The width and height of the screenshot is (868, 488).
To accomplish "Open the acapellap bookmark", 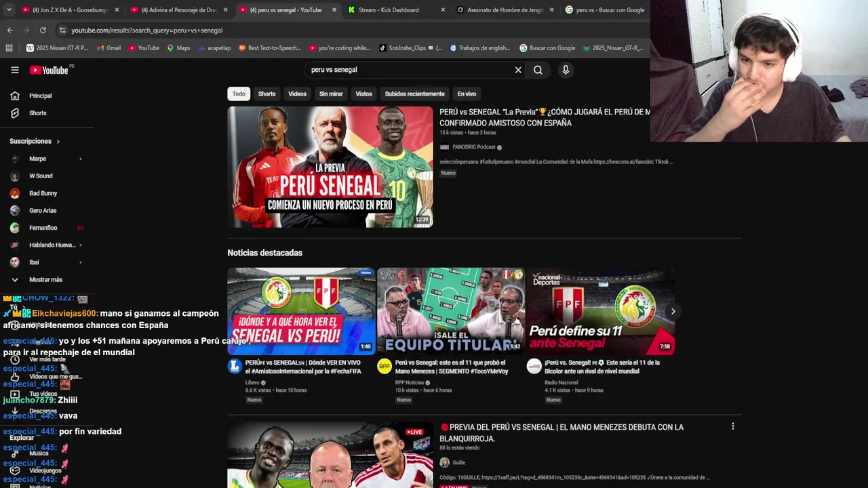I will click(x=214, y=48).
